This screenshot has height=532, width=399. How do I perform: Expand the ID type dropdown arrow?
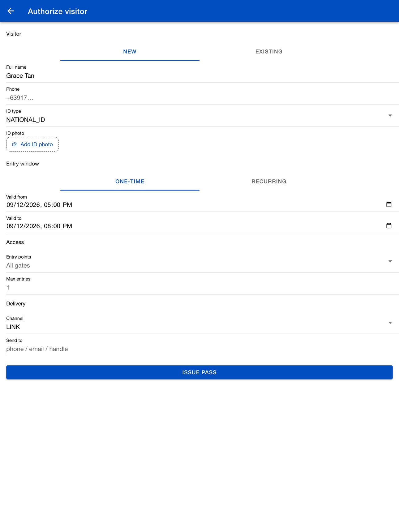(390, 116)
